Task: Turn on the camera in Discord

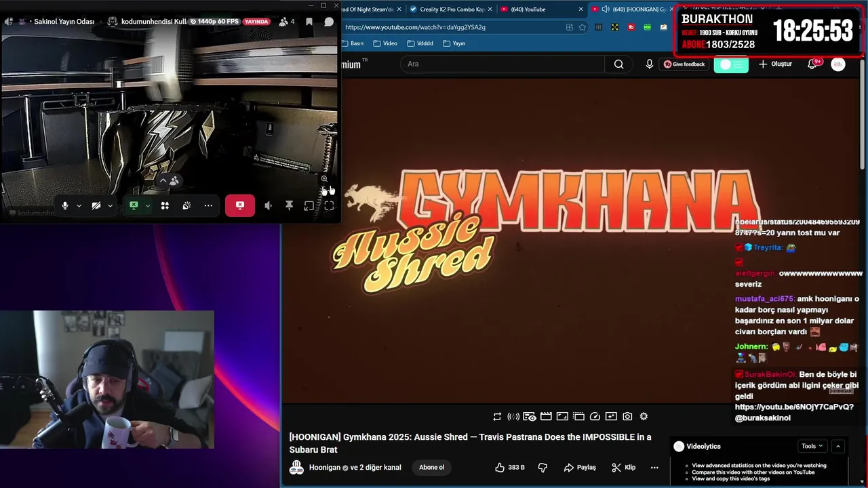Action: coord(96,205)
